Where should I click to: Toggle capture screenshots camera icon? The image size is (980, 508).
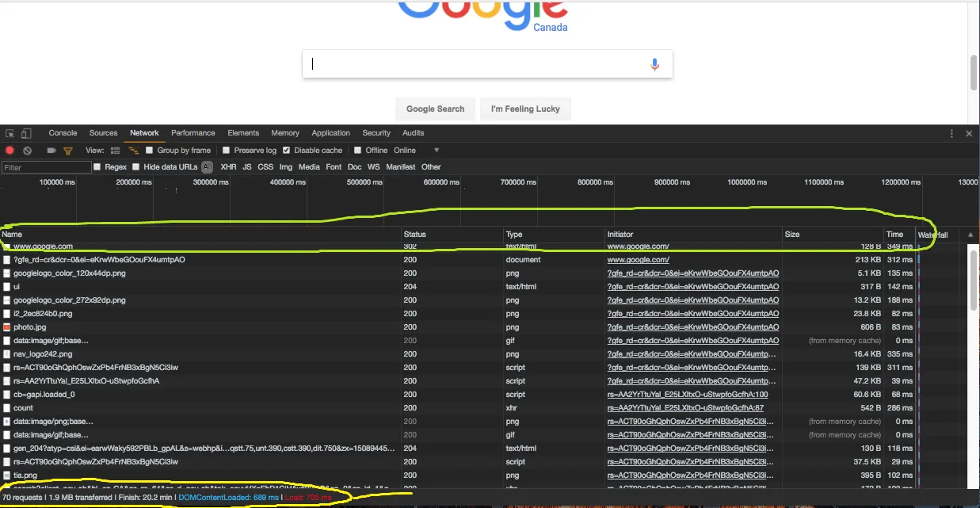[51, 151]
